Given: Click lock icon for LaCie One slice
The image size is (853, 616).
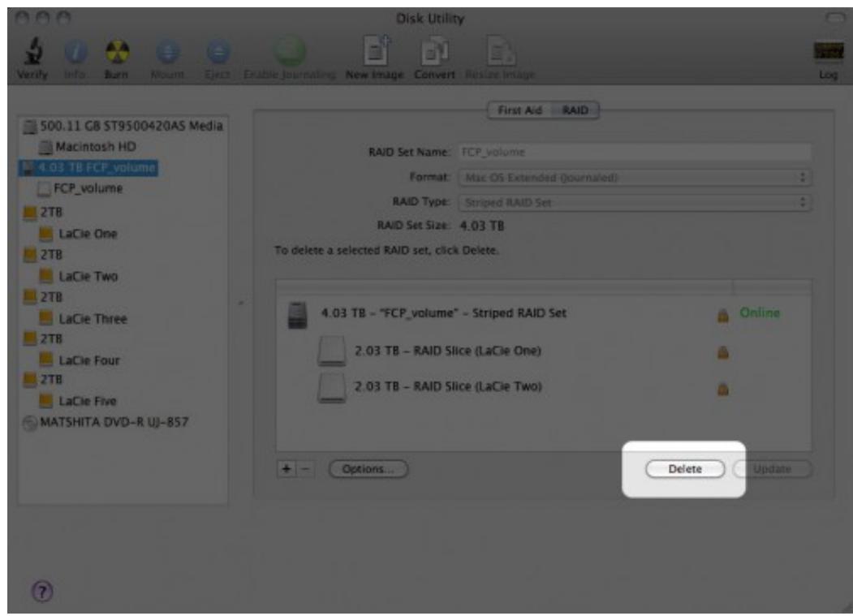Looking at the screenshot, I should tap(722, 352).
